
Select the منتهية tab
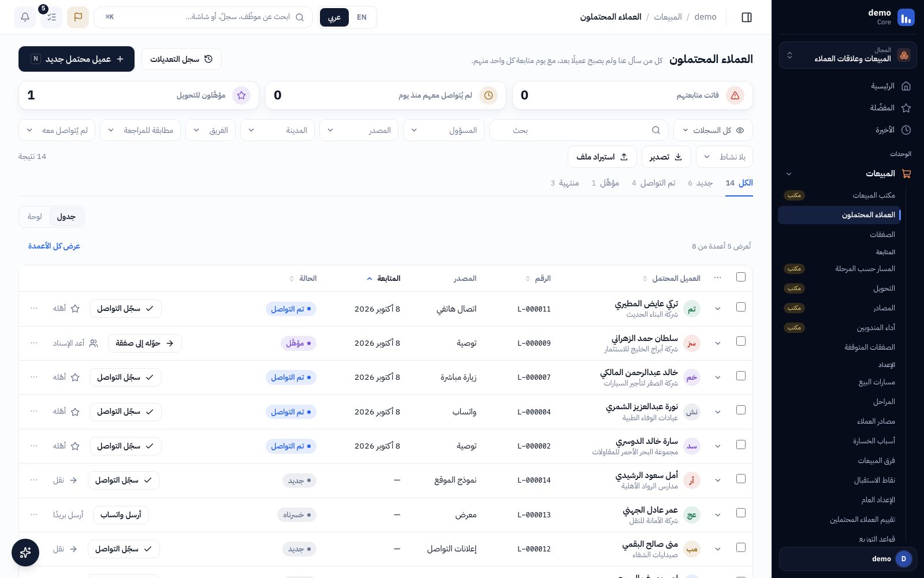[565, 183]
